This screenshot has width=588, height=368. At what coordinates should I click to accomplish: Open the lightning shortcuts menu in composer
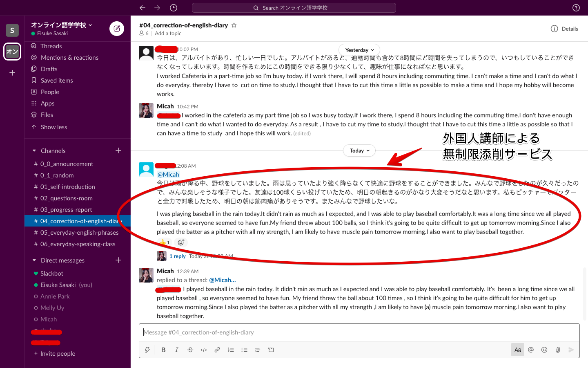coord(147,350)
